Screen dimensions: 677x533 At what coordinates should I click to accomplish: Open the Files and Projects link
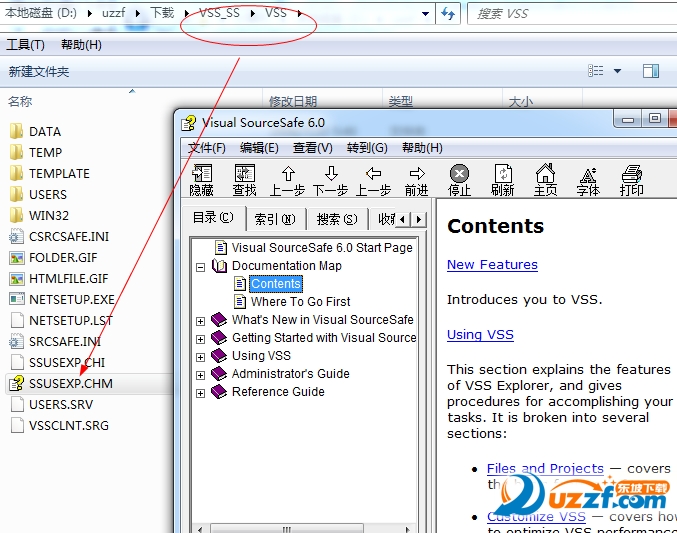pos(545,468)
